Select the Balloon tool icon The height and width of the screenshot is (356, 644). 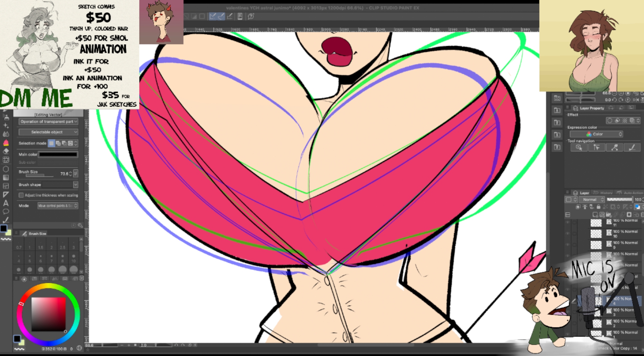point(6,212)
